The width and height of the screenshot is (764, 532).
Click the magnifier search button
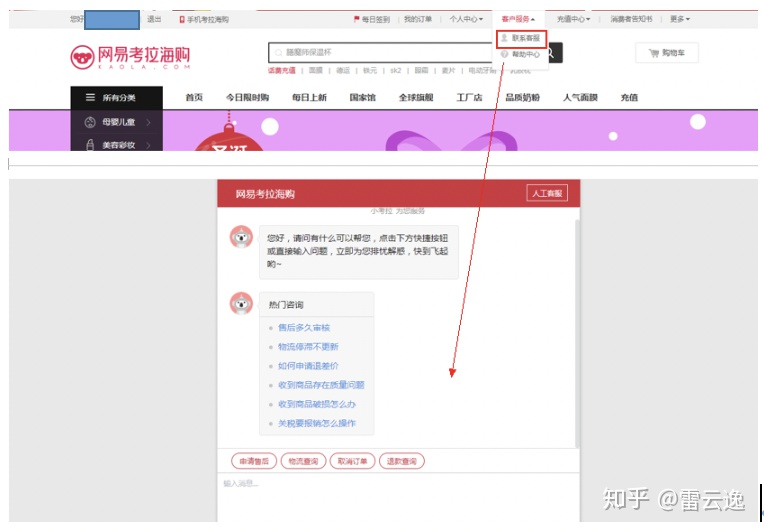553,53
